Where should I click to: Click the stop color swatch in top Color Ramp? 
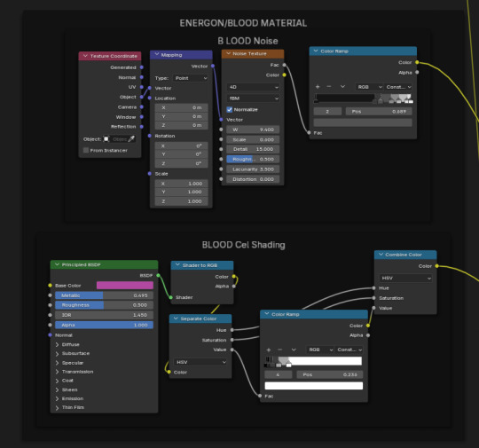[363, 122]
